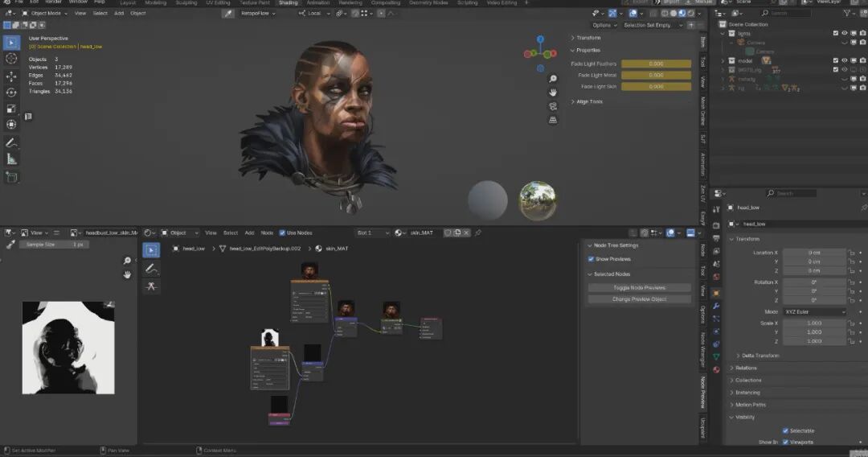Viewport: 868px width, 457px height.
Task: Open Add menu in node editor
Action: (249, 233)
